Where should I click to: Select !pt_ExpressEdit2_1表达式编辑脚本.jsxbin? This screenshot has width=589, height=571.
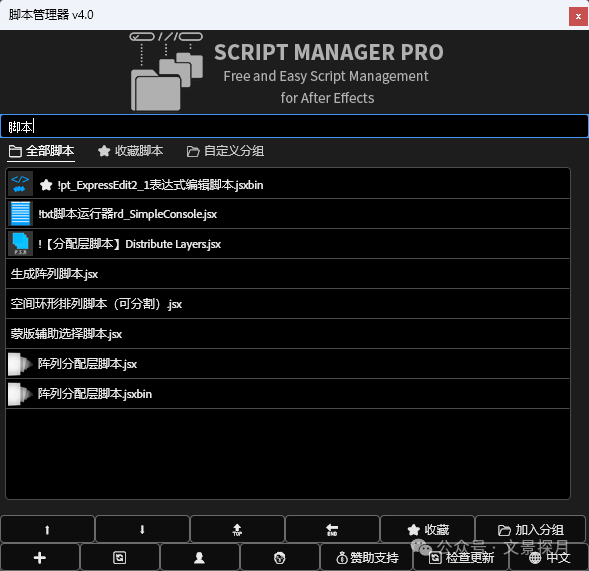288,184
